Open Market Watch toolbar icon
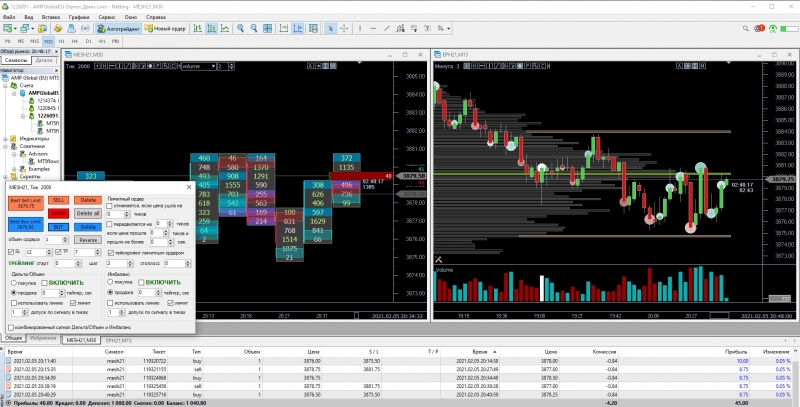This screenshot has width=800, height=407. (42, 29)
